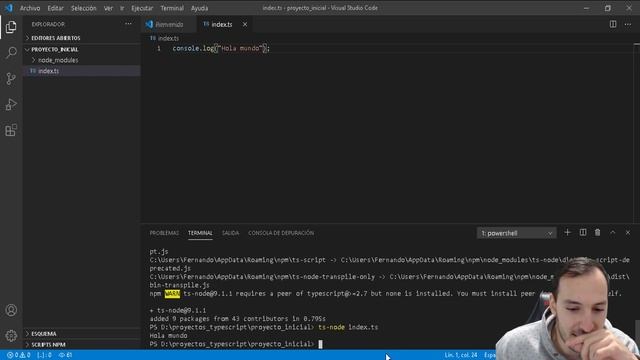This screenshot has width=640, height=360.
Task: Open the Extensions view
Action: (x=11, y=130)
